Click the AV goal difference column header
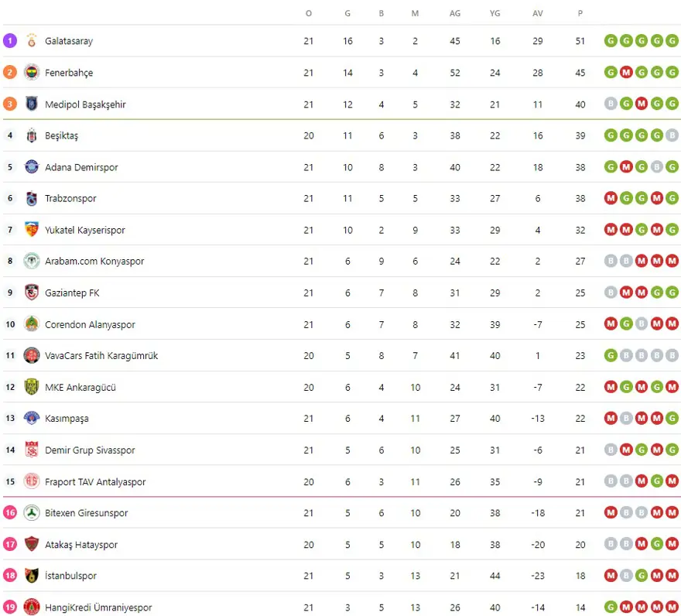Image resolution: width=681 pixels, height=616 pixels. pos(538,13)
